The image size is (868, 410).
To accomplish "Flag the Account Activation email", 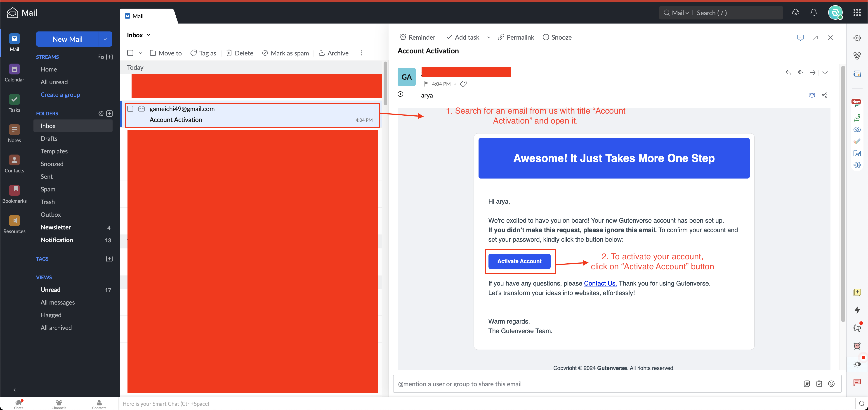I will coord(426,84).
